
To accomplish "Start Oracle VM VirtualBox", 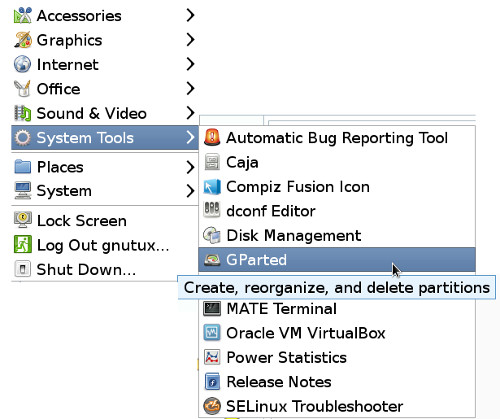I will coord(337,333).
